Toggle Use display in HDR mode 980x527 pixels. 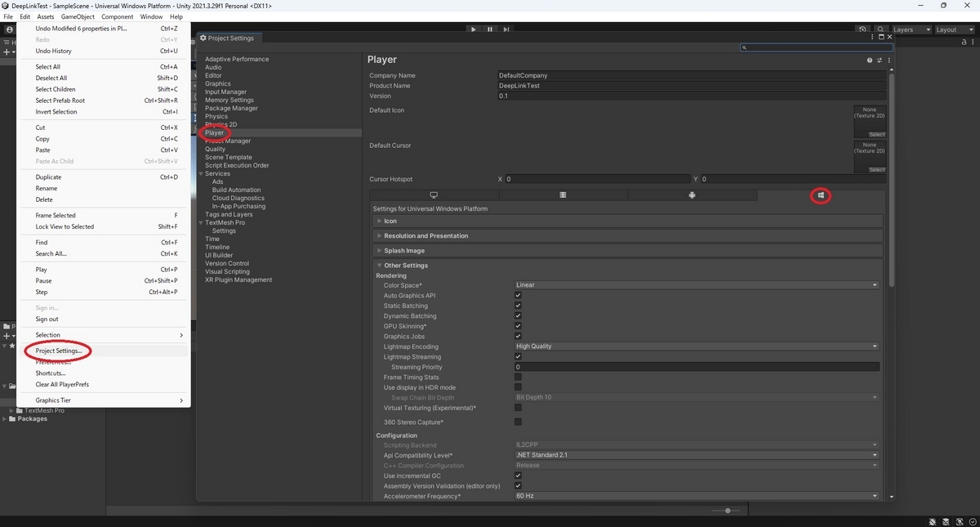[518, 387]
